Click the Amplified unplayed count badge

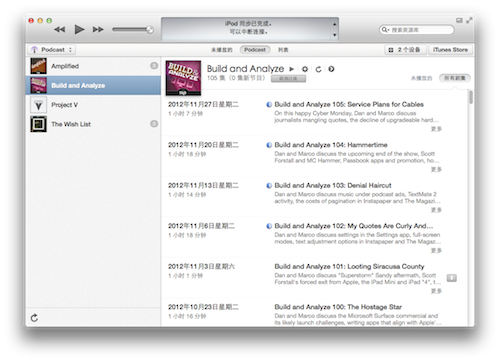click(154, 66)
